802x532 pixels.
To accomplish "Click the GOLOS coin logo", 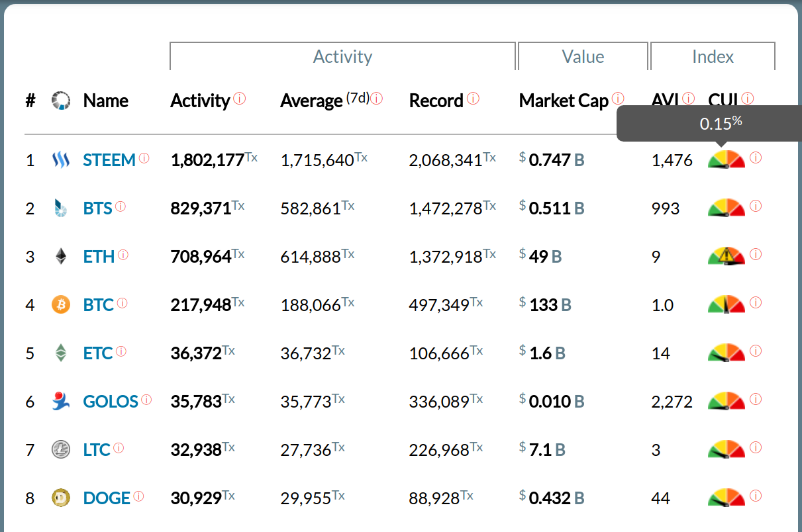I will pos(60,402).
